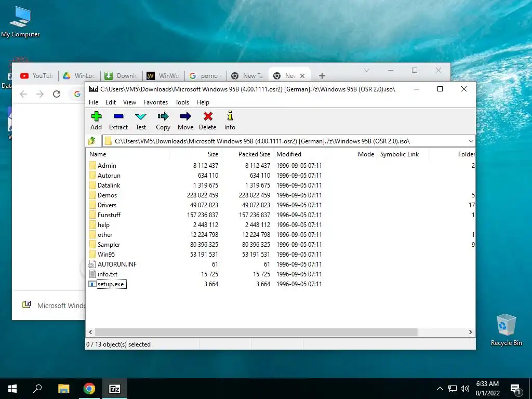Select the Admin folder icon

[x=92, y=165]
